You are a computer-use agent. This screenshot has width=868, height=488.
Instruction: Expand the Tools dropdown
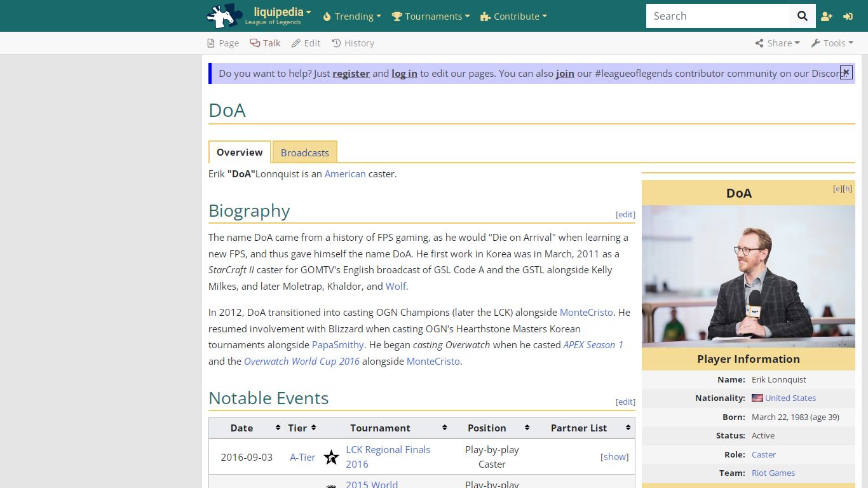[832, 43]
